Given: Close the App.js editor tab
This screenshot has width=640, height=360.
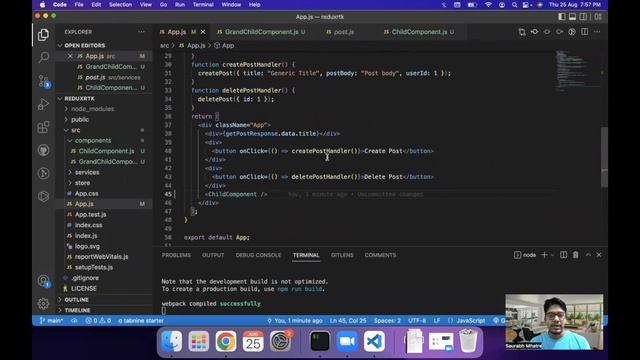Looking at the screenshot, I should [x=203, y=32].
